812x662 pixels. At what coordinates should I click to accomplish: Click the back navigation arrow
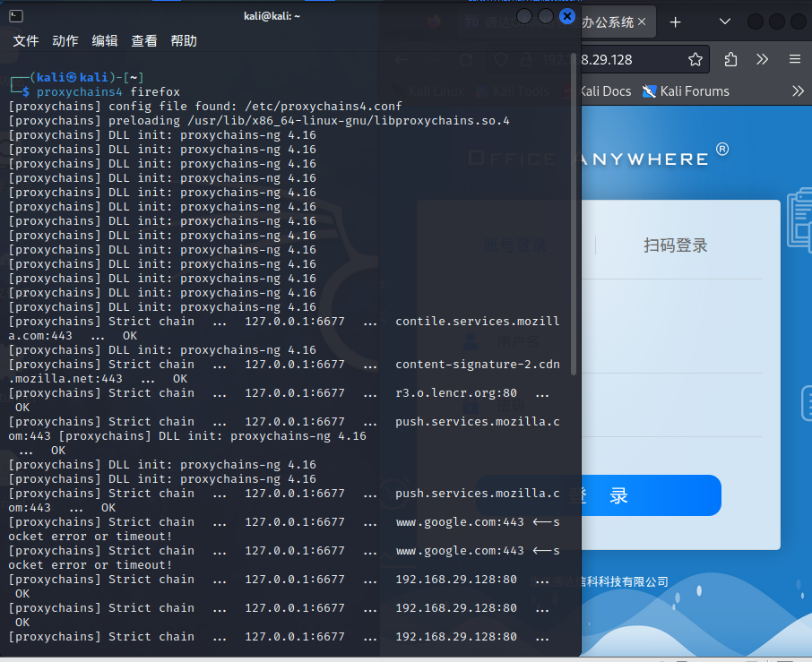[400, 59]
